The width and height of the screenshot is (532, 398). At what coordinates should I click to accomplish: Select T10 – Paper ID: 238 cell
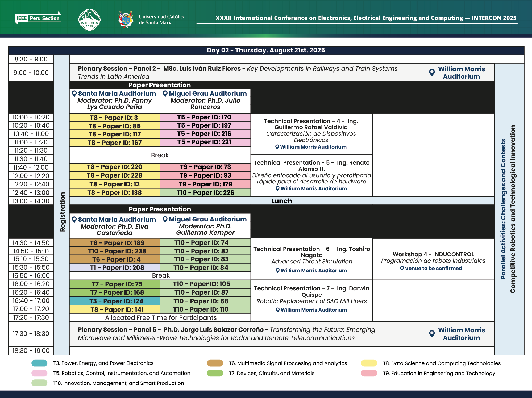pos(115,251)
